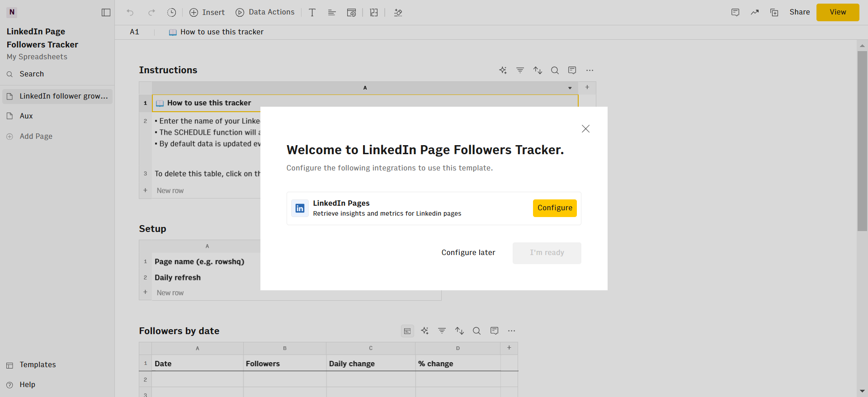
Task: Add a column to the Instructions table
Action: tap(587, 87)
